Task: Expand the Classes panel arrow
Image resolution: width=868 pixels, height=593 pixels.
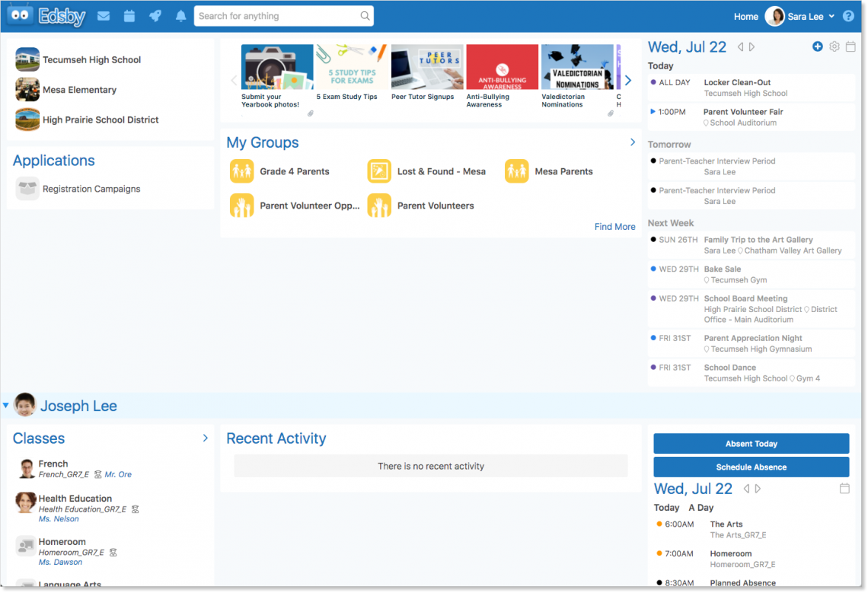Action: (x=205, y=438)
